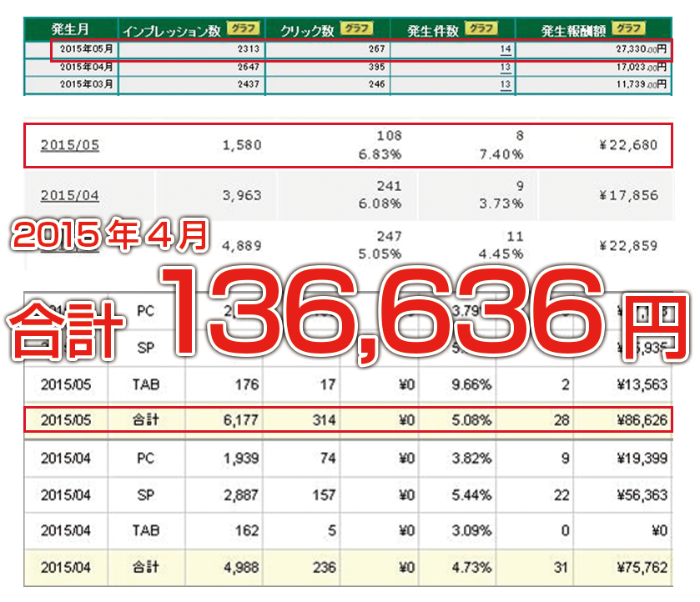Show the 発生報酬額 graph
Viewport: 700px width, 602px height.
(627, 29)
